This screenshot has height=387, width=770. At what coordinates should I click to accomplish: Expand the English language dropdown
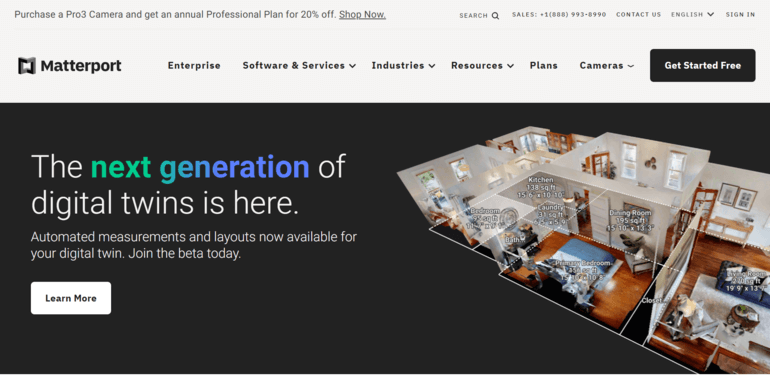692,15
